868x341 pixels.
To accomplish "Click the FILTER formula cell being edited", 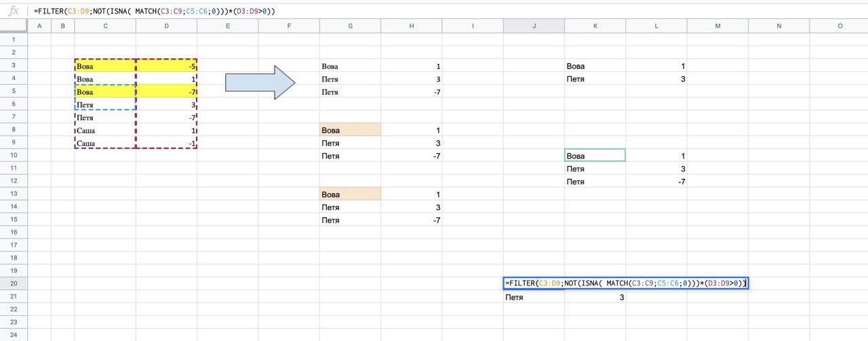I will coord(625,283).
